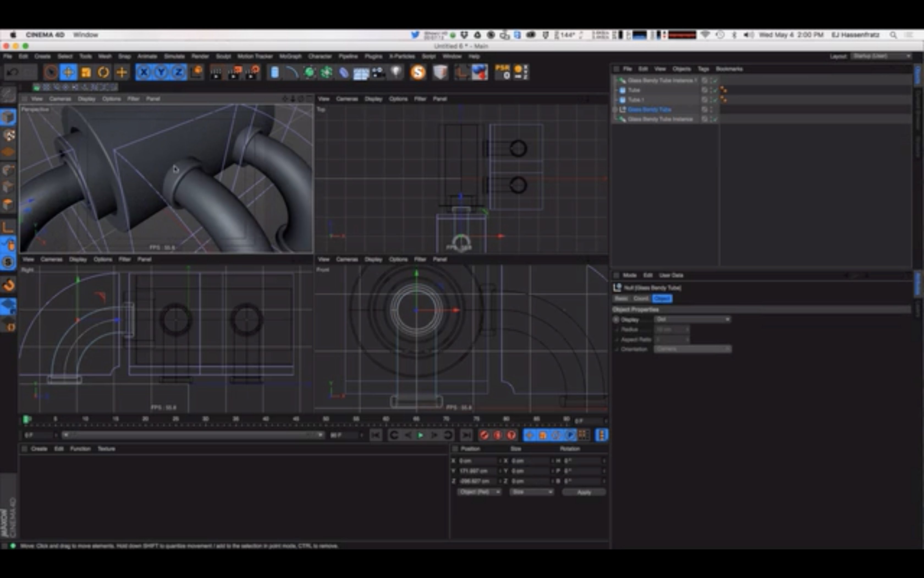924x578 pixels.
Task: Open Edit Render Settings icon
Action: pos(252,72)
